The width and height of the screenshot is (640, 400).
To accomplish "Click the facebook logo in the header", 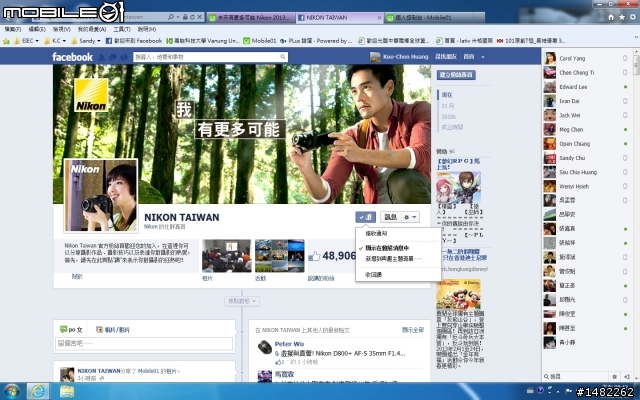I will click(x=72, y=57).
